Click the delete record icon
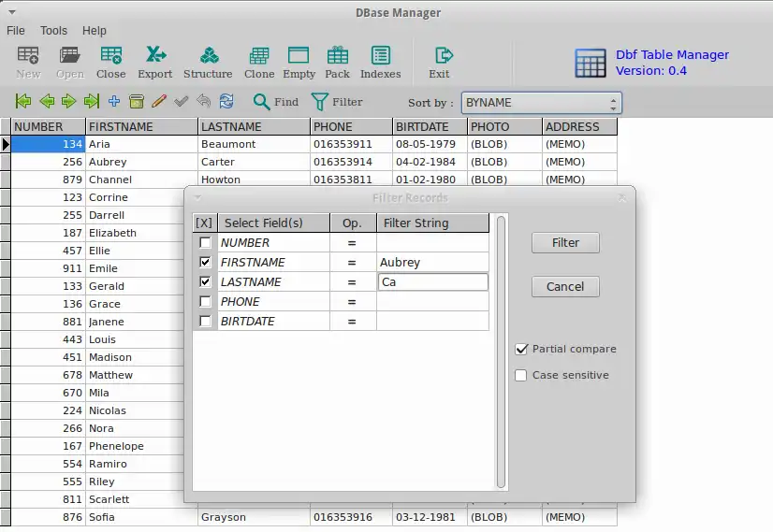Image resolution: width=773 pixels, height=532 pixels. click(x=137, y=101)
